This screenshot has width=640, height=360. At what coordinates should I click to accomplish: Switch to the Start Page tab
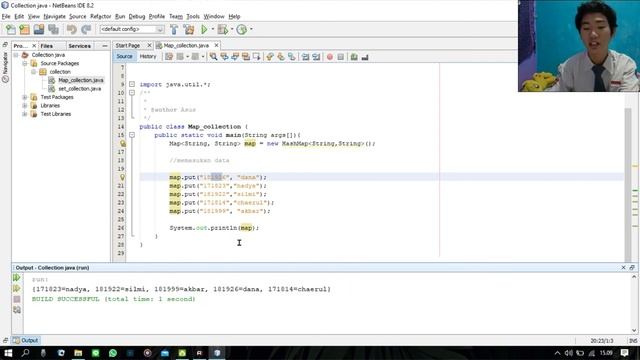[x=128, y=45]
